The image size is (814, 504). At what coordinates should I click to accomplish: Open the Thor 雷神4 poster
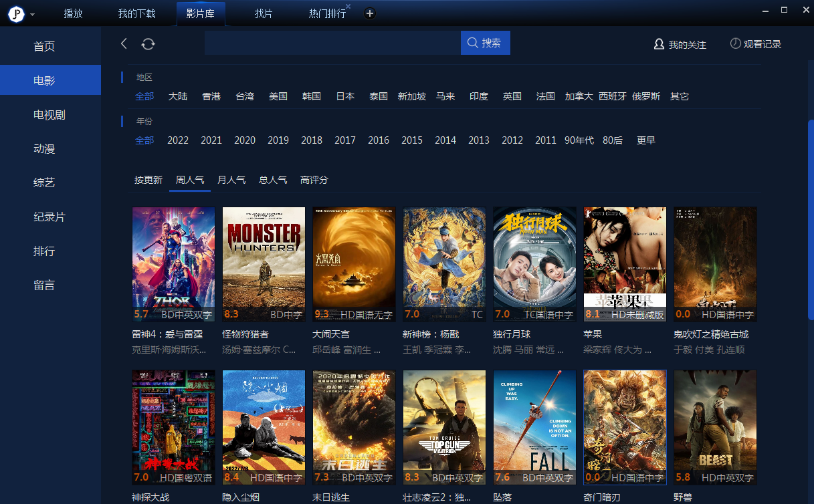pyautogui.click(x=174, y=265)
